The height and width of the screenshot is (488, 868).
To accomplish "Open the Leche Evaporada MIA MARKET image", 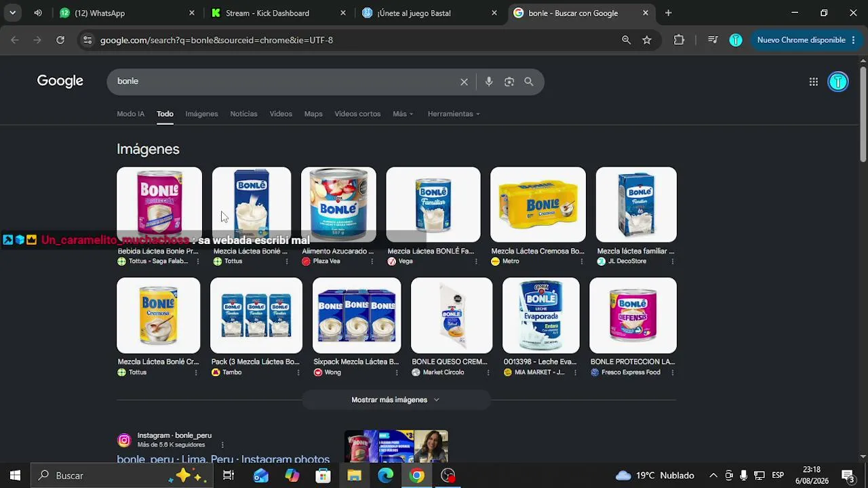I will coord(541,316).
